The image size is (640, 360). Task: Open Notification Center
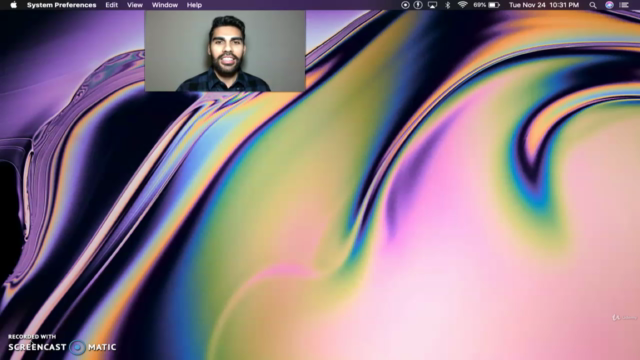coord(624,5)
